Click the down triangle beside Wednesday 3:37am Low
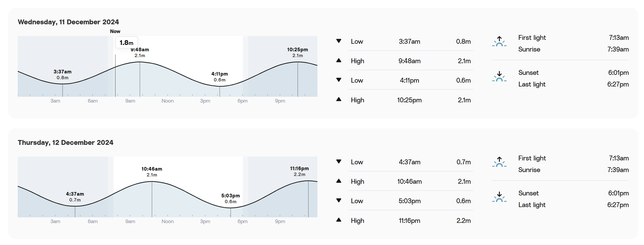 (339, 41)
